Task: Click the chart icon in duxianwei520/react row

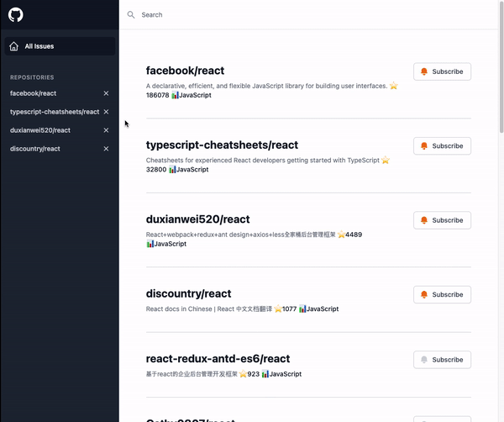Action: point(150,244)
